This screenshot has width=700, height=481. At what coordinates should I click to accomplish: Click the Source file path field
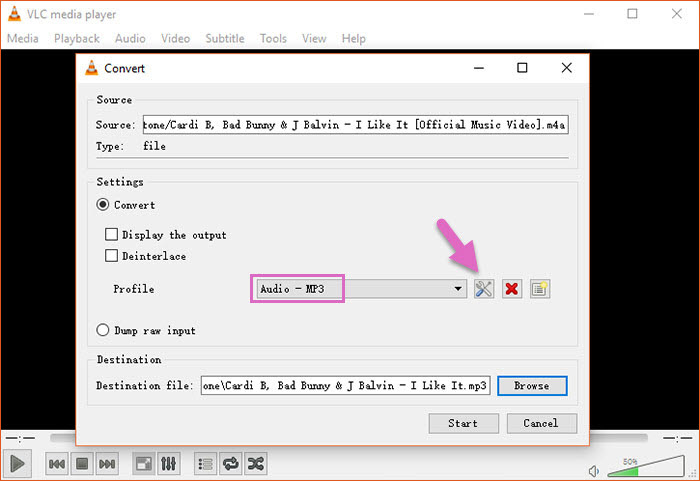coord(355,125)
